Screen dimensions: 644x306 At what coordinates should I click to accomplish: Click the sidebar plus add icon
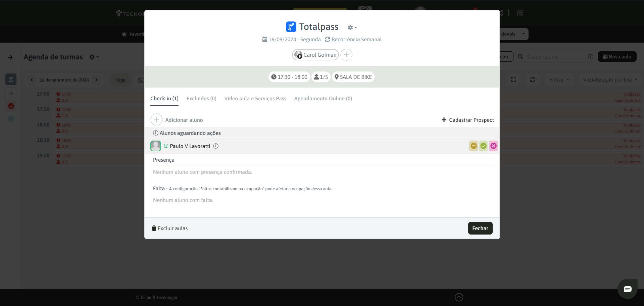click(x=11, y=93)
